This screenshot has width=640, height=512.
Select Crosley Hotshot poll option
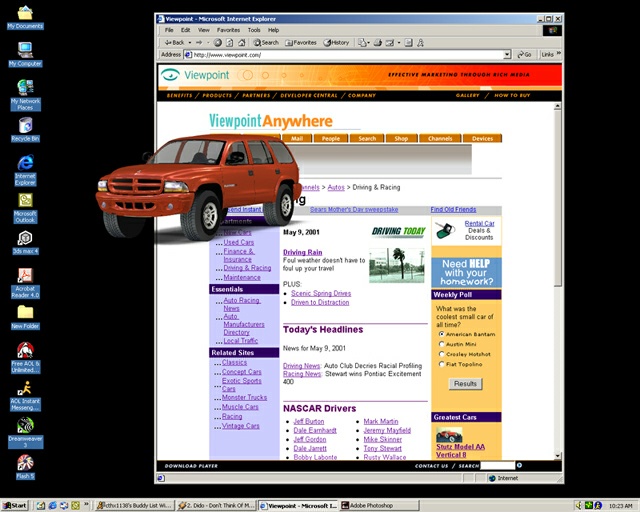coord(441,354)
